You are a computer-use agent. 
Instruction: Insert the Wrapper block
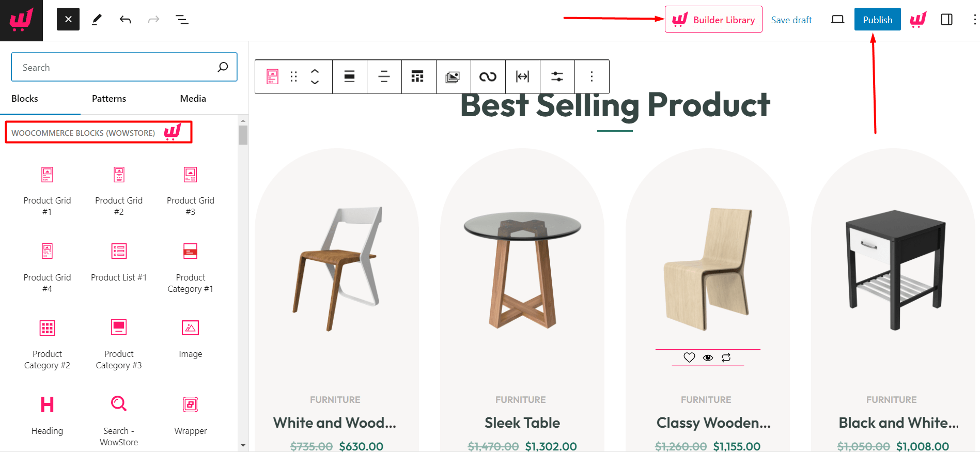[191, 416]
